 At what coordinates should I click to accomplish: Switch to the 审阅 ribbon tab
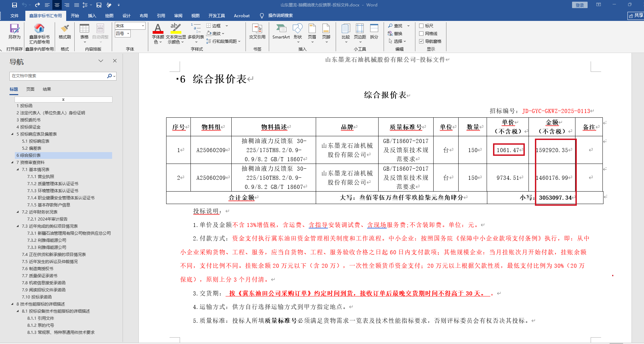coord(178,16)
